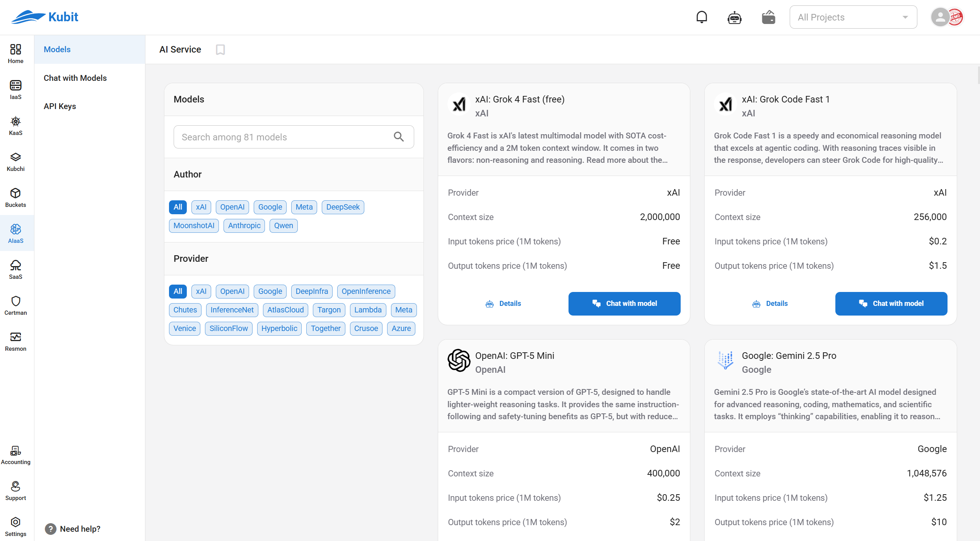Viewport: 980px width, 541px height.
Task: Open Accounting section in sidebar
Action: tap(15, 455)
